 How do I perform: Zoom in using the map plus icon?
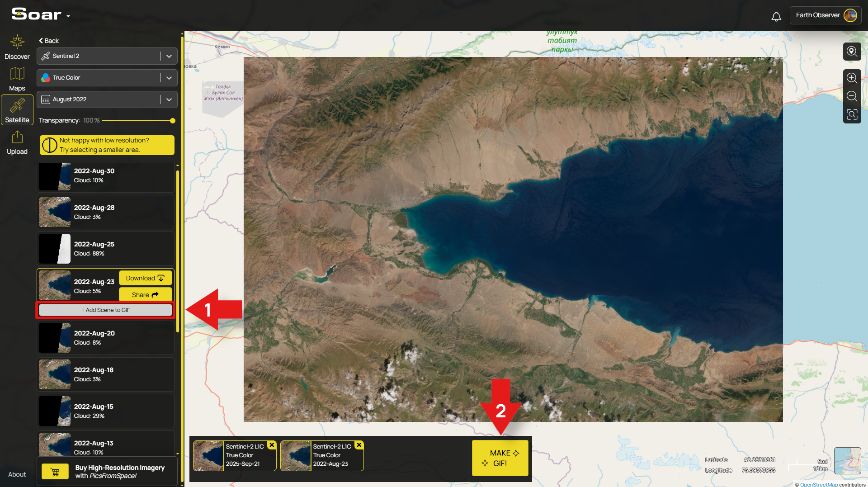pos(852,78)
